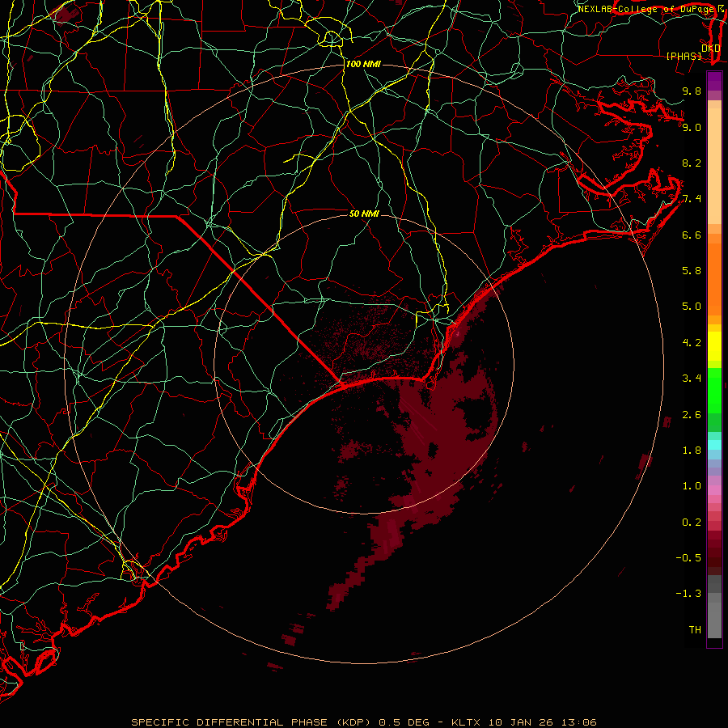Pick the light peach band on the color bar

click(x=714, y=166)
